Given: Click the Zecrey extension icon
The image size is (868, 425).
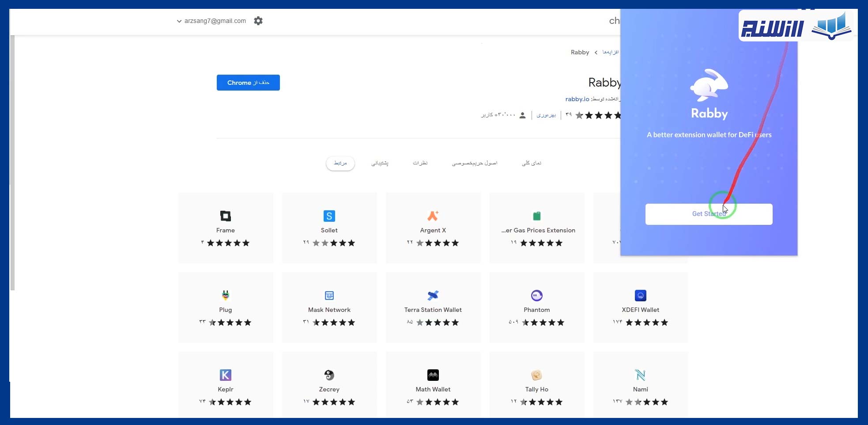Looking at the screenshot, I should coord(329,375).
